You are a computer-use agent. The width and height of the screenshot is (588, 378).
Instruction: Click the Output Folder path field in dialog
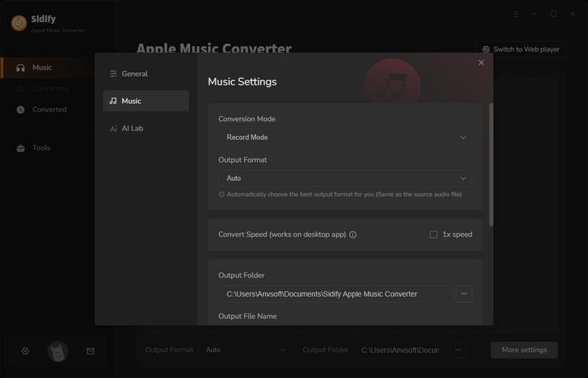click(x=336, y=294)
